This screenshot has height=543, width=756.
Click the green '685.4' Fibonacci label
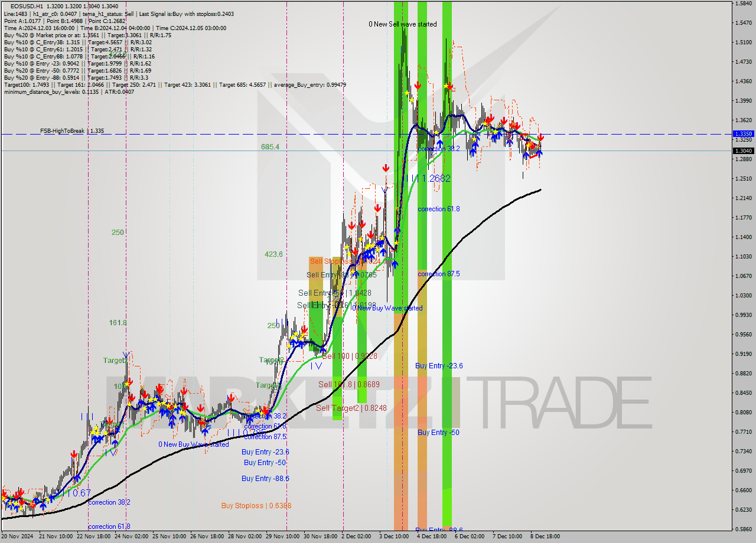270,146
